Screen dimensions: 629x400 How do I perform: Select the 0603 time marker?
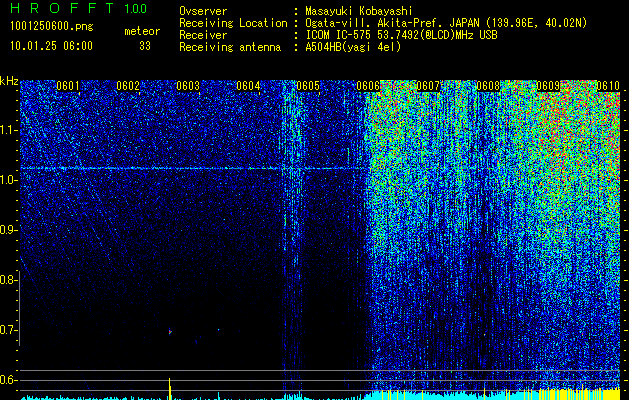[x=188, y=86]
